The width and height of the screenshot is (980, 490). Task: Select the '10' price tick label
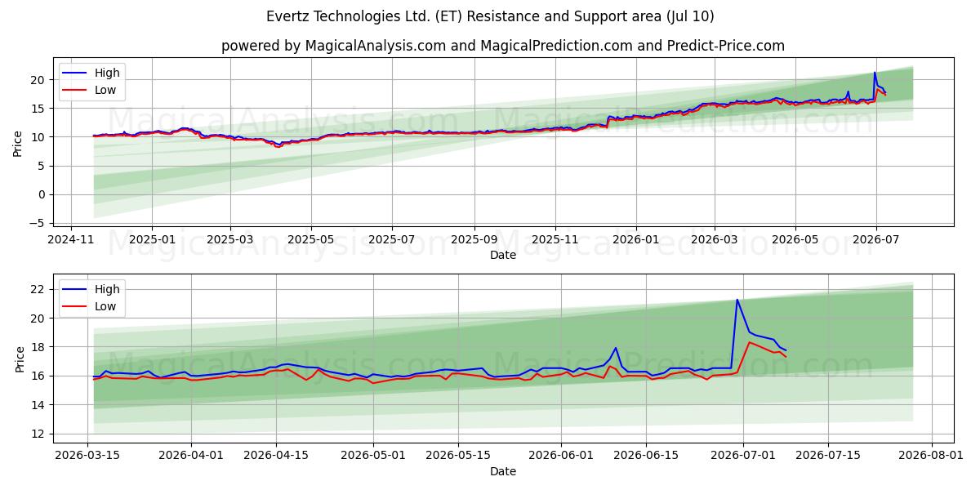point(39,137)
